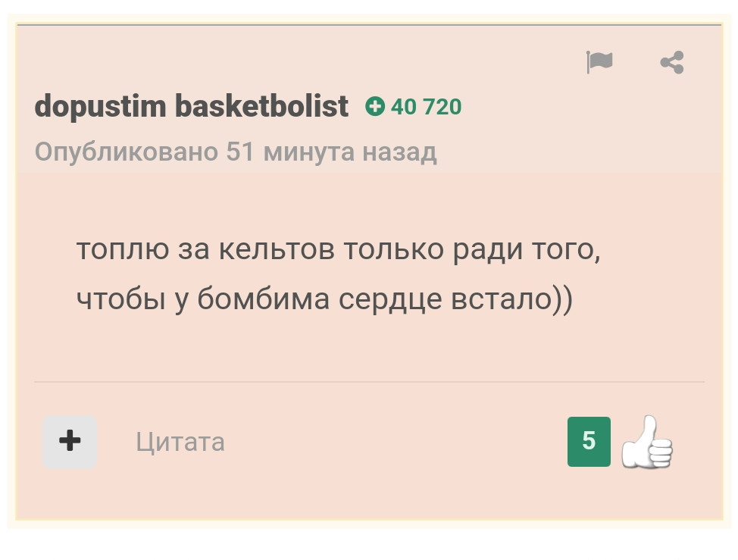This screenshot has height=560, width=738.
Task: Quote the post via Цитата
Action: [x=180, y=442]
